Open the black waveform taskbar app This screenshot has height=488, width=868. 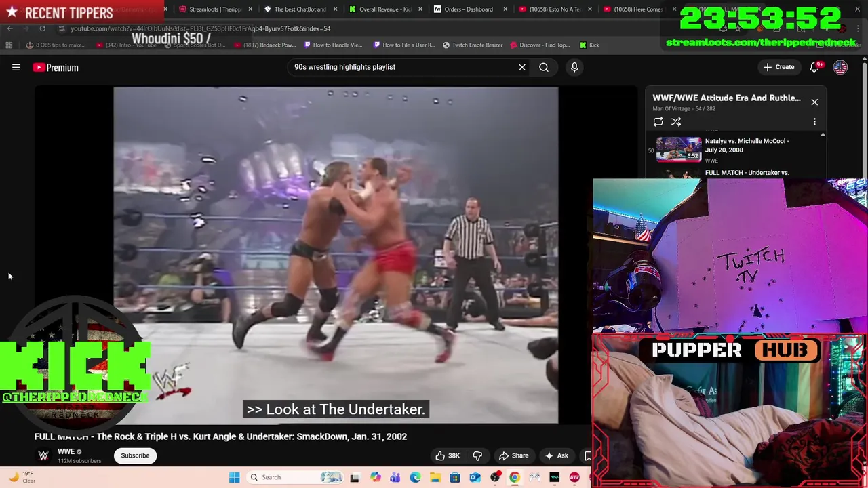click(x=555, y=477)
